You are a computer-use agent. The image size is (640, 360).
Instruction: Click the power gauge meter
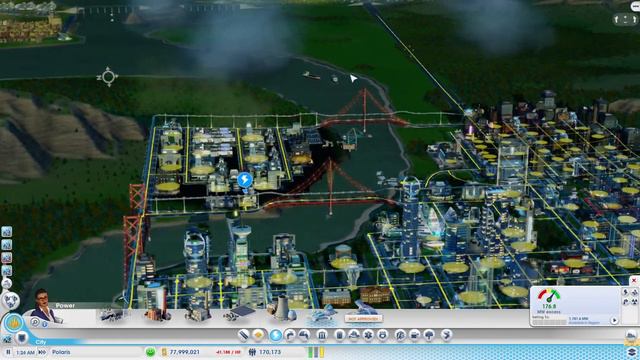pos(549,296)
